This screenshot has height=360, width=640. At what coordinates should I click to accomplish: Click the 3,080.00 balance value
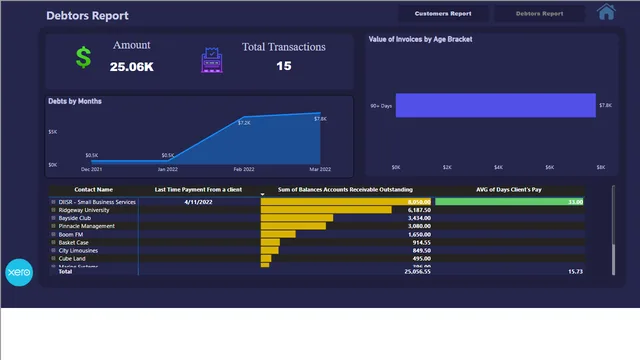419,226
